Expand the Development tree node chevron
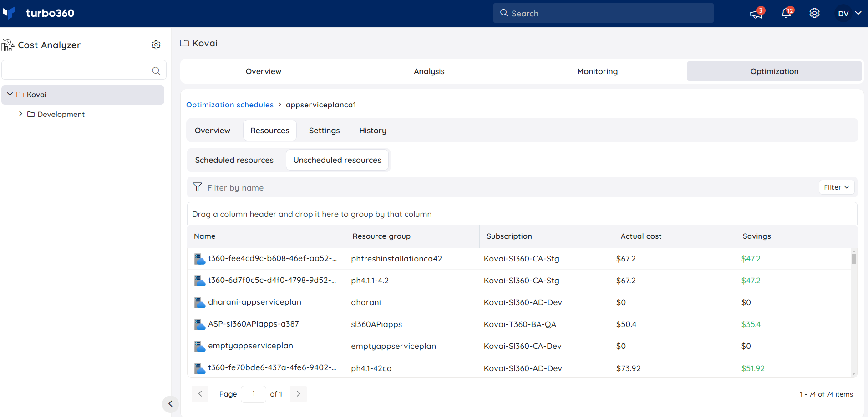Screen dimensions: 868x417 pos(20,114)
